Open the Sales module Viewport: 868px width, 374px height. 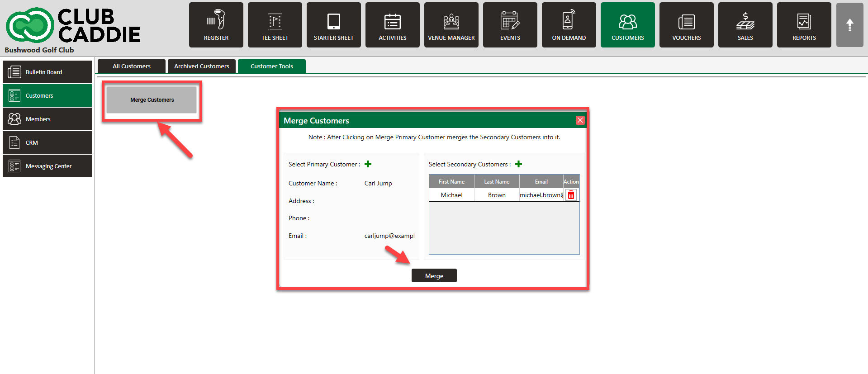(x=745, y=25)
